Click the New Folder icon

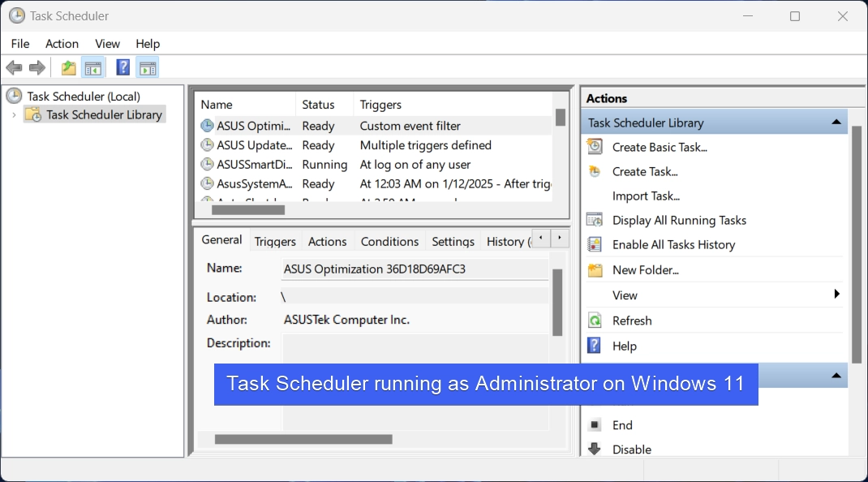coord(595,270)
